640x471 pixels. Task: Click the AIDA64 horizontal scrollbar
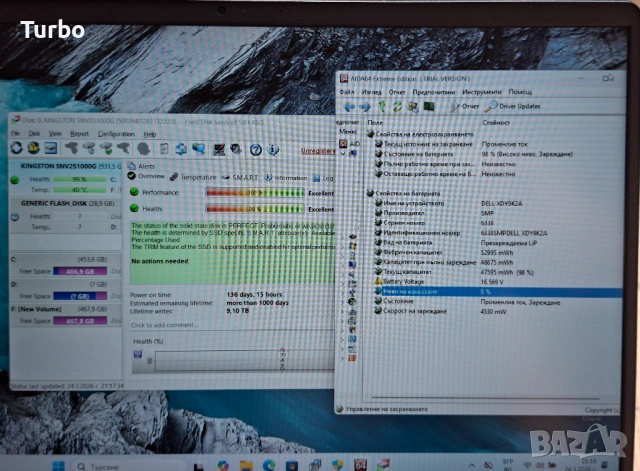[486, 398]
